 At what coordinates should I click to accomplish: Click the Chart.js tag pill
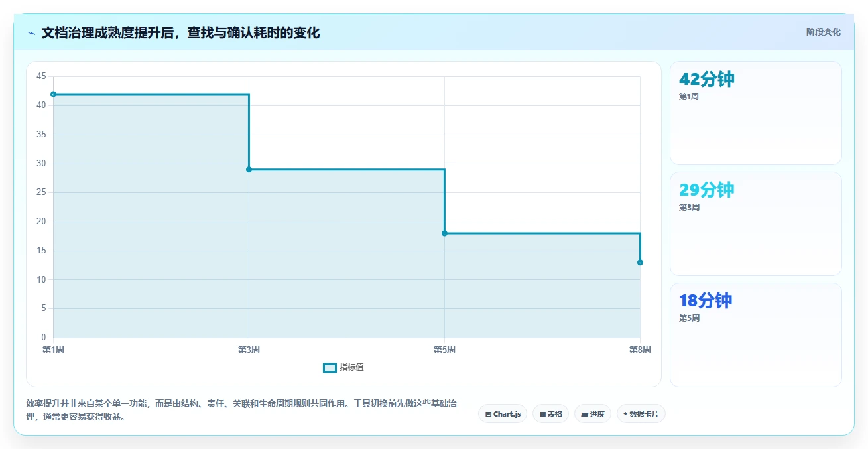click(x=503, y=414)
